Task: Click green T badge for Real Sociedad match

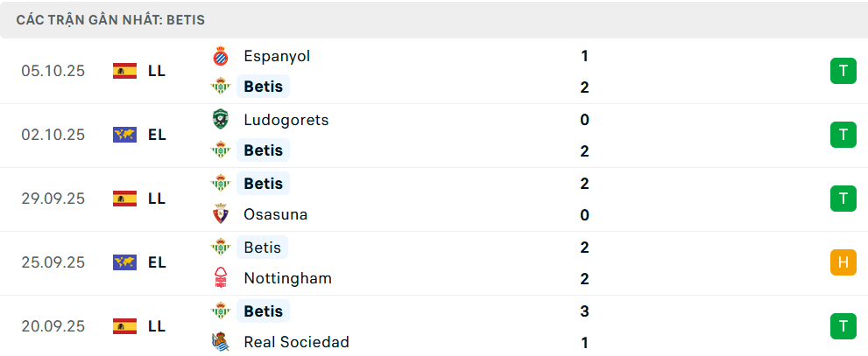Action: coord(843,326)
